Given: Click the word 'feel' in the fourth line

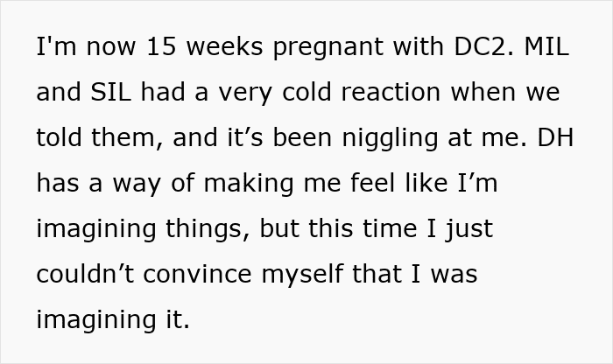Looking at the screenshot, I should tap(372, 183).
